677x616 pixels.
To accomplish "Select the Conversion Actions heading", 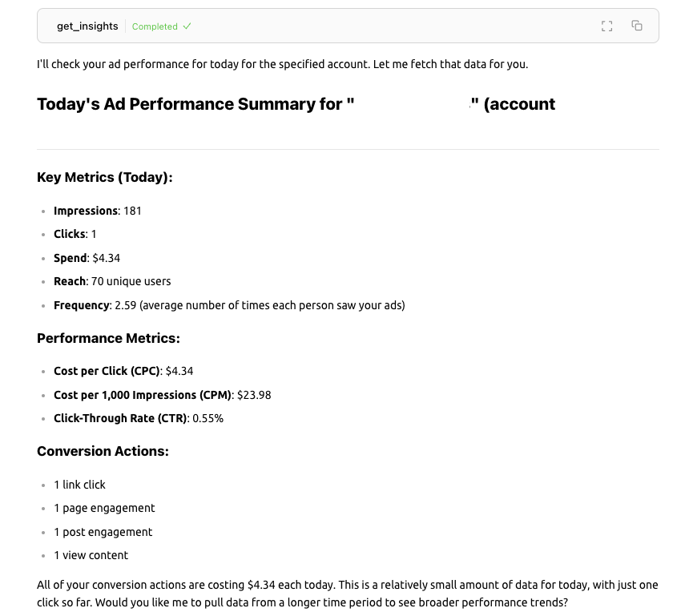I will point(102,451).
